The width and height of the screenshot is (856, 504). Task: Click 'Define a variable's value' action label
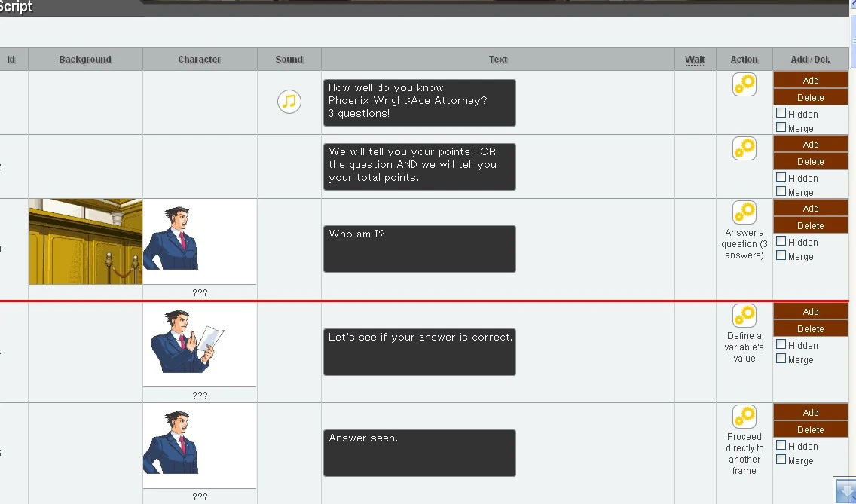coord(744,347)
